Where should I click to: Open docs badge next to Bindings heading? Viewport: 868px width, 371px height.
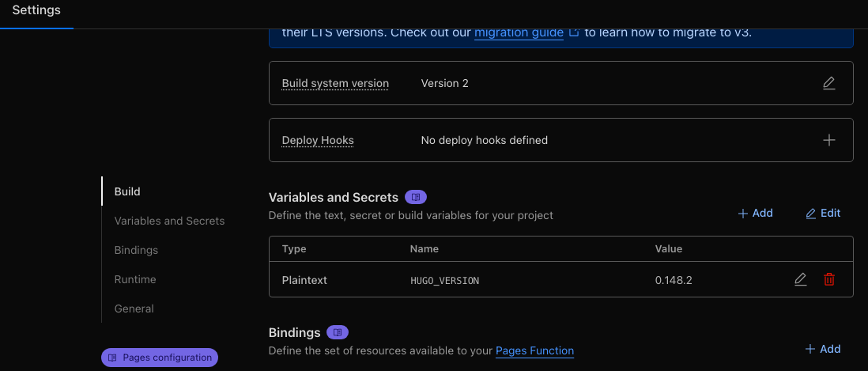(x=338, y=333)
